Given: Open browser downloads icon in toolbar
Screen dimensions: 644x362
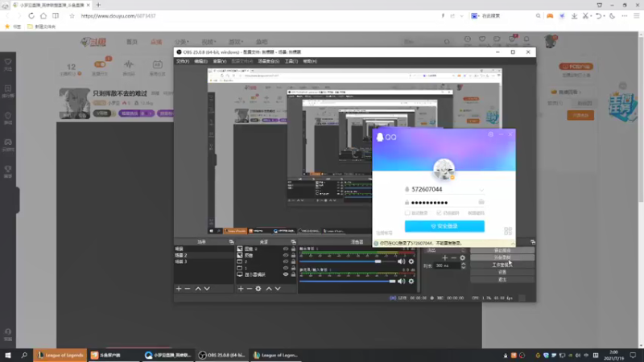Looking at the screenshot, I should click(x=574, y=16).
